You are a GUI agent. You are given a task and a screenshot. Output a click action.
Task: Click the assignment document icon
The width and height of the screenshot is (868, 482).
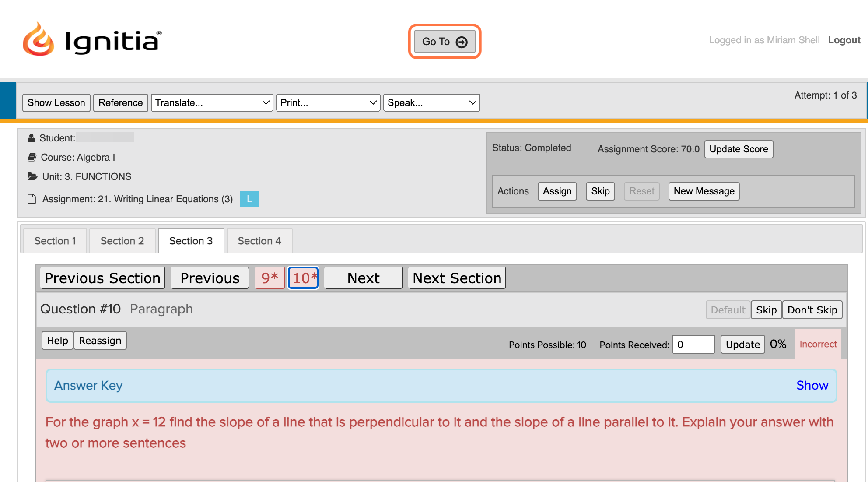(x=31, y=199)
